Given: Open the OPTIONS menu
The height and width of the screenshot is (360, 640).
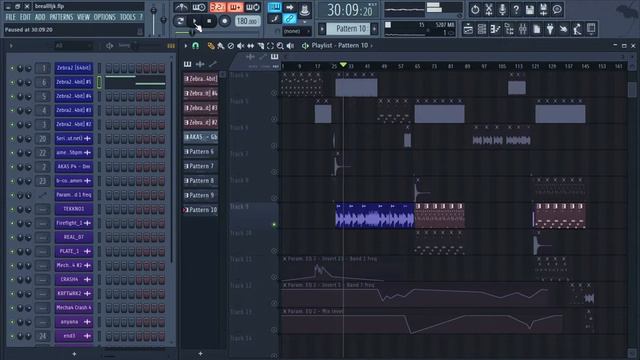Looking at the screenshot, I should click(104, 17).
